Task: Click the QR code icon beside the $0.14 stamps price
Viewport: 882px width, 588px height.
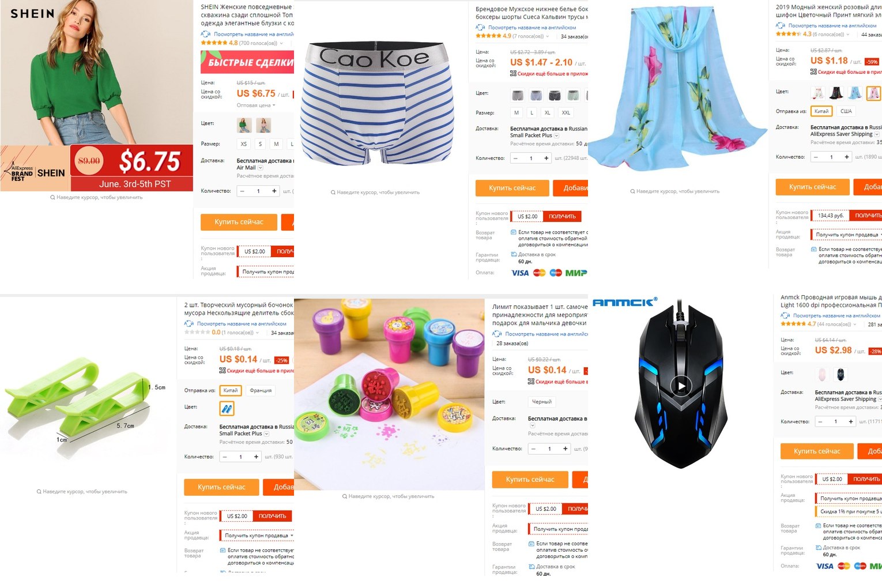Action: (x=531, y=382)
